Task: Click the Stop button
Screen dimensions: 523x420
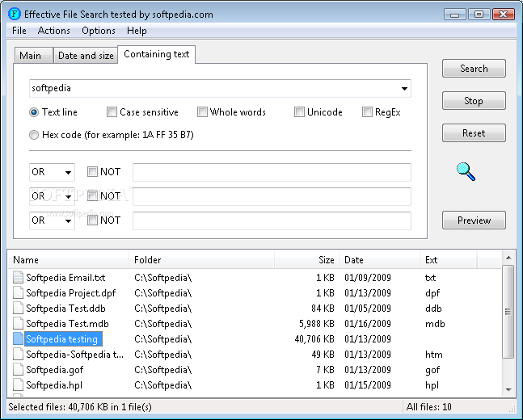Action: pos(474,101)
